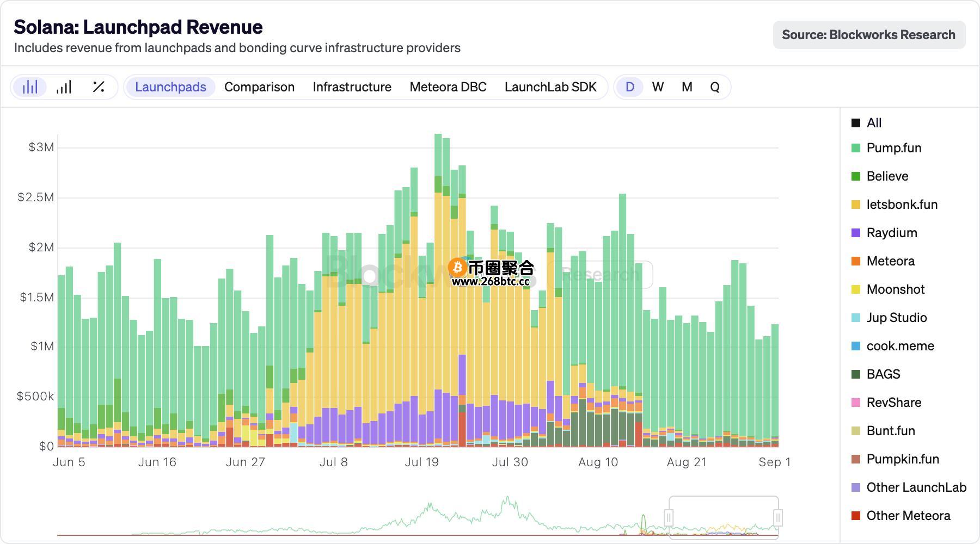Image resolution: width=980 pixels, height=544 pixels.
Task: Click the Jun 5 x-axis label
Action: point(69,462)
